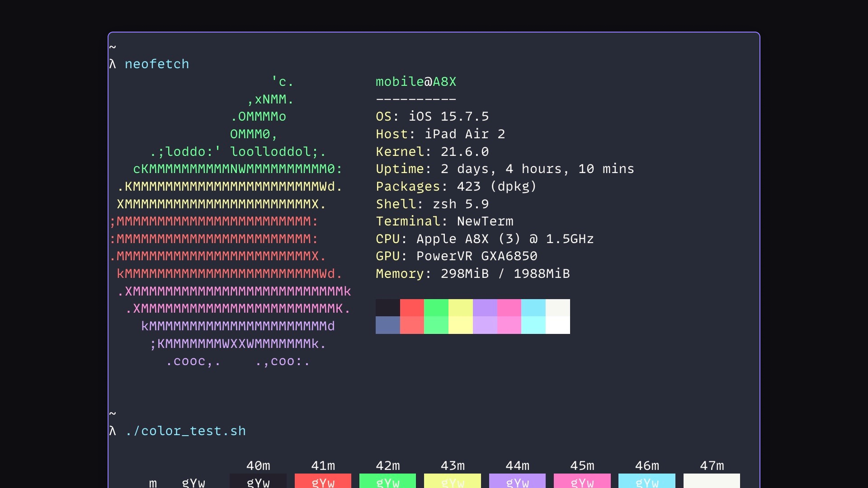Click the neofetch command text
868x488 pixels.
coord(157,64)
